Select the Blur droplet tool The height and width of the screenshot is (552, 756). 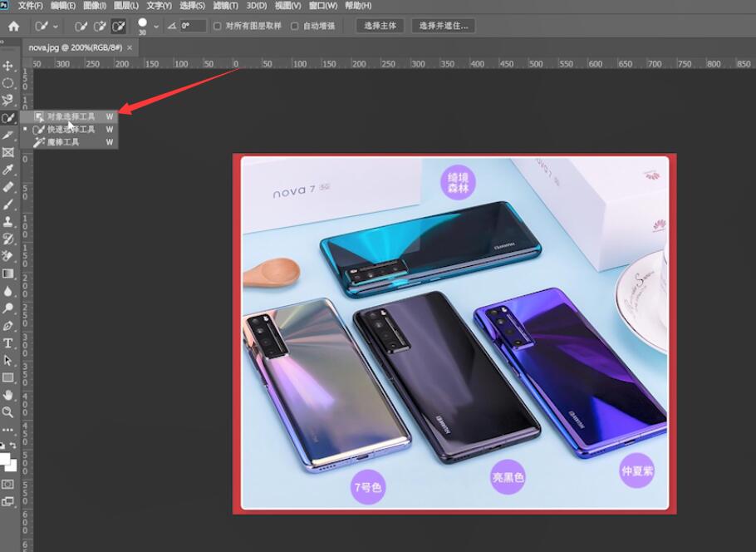pos(7,291)
